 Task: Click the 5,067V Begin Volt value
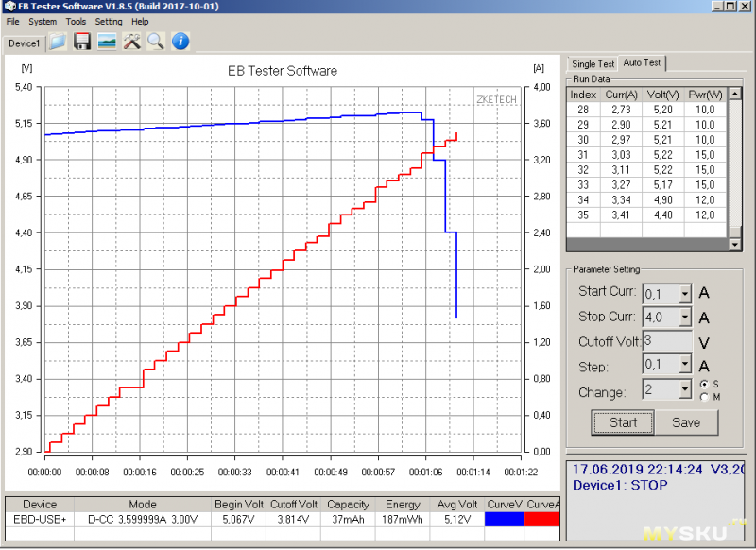(x=239, y=519)
